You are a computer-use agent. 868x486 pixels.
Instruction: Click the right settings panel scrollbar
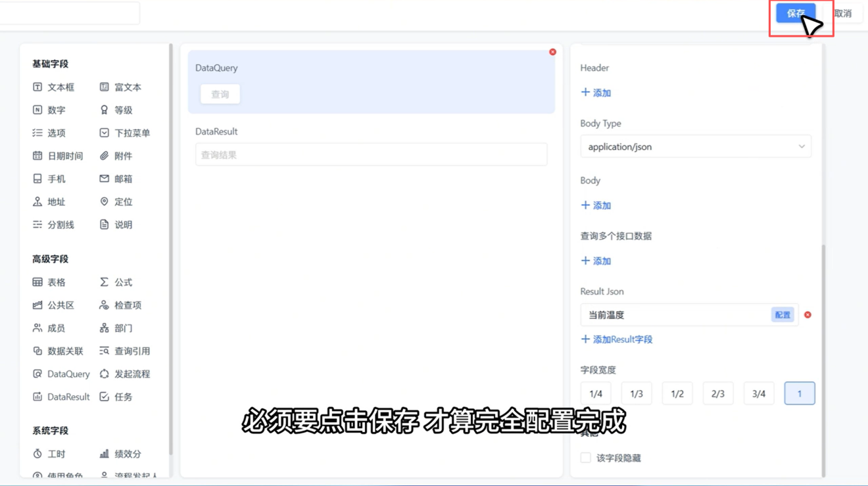pyautogui.click(x=823, y=360)
